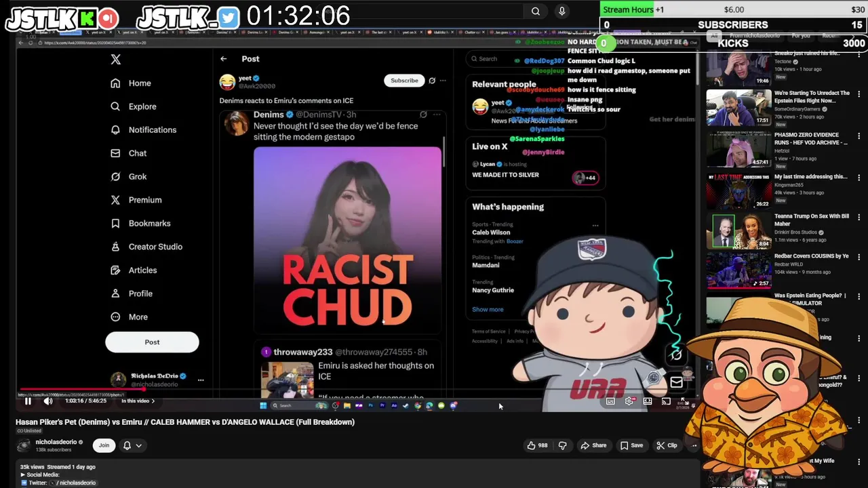The height and width of the screenshot is (488, 868).
Task: Open the X logo in the sidebar
Action: click(116, 60)
